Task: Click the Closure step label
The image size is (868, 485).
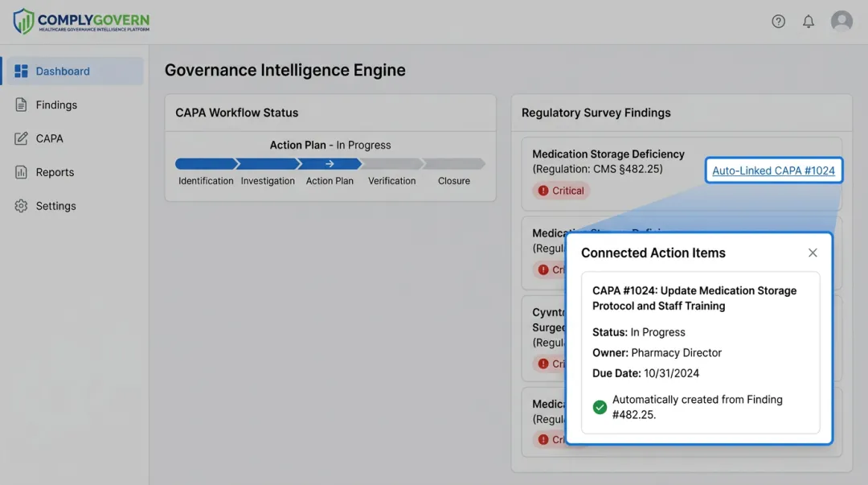Action: (454, 181)
